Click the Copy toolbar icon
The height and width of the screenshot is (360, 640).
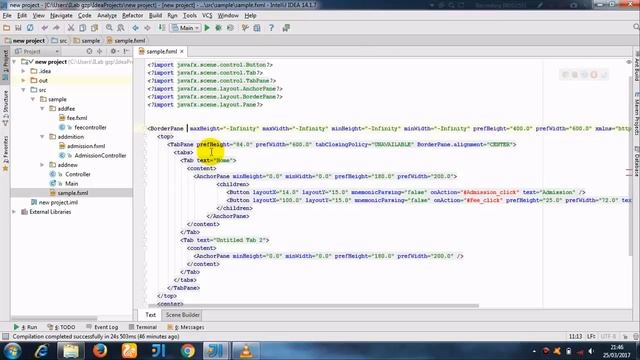coord(82,28)
